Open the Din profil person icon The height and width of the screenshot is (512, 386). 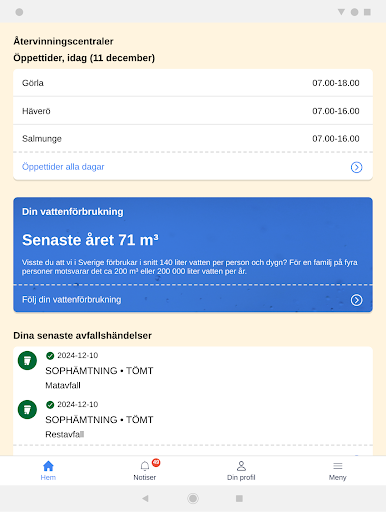(x=241, y=466)
